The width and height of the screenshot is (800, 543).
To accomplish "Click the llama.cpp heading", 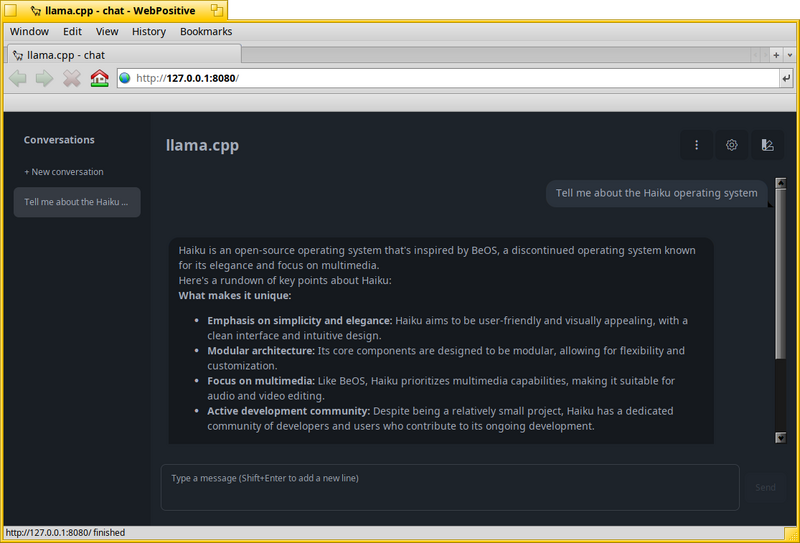I will click(x=203, y=145).
